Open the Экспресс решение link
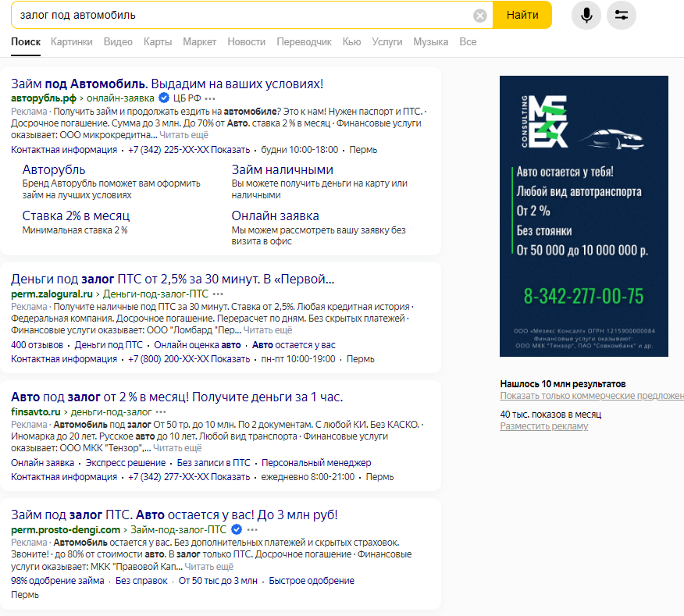Image resolution: width=684 pixels, height=616 pixels. tap(126, 463)
